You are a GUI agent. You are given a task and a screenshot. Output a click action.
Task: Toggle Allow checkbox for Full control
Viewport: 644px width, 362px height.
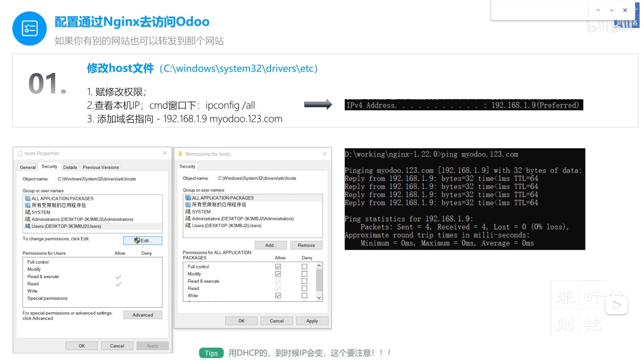(x=278, y=266)
